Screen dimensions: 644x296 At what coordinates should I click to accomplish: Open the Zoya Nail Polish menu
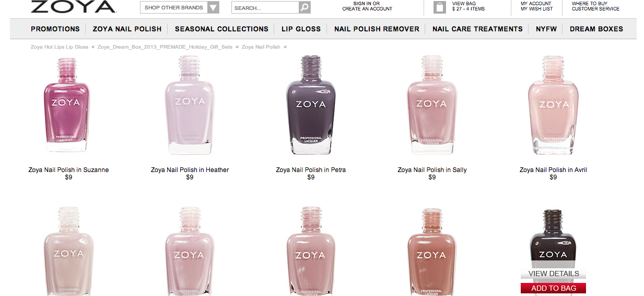[x=127, y=29]
